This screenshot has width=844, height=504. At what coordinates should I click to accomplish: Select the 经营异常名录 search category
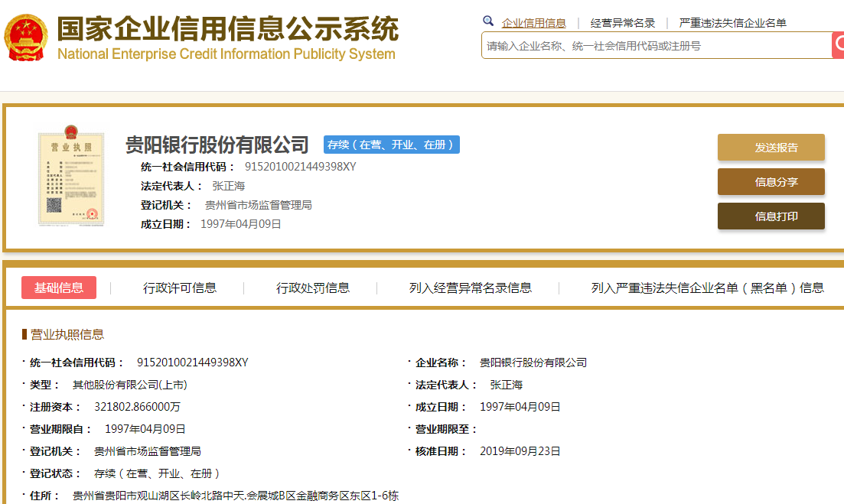pyautogui.click(x=623, y=23)
